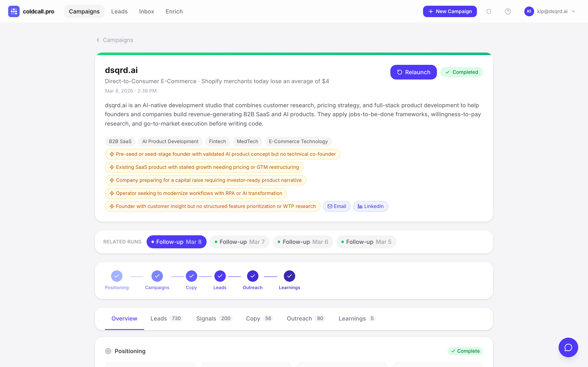Select the Follow-up Mar 5 run
Image resolution: width=588 pixels, height=367 pixels.
coord(366,242)
